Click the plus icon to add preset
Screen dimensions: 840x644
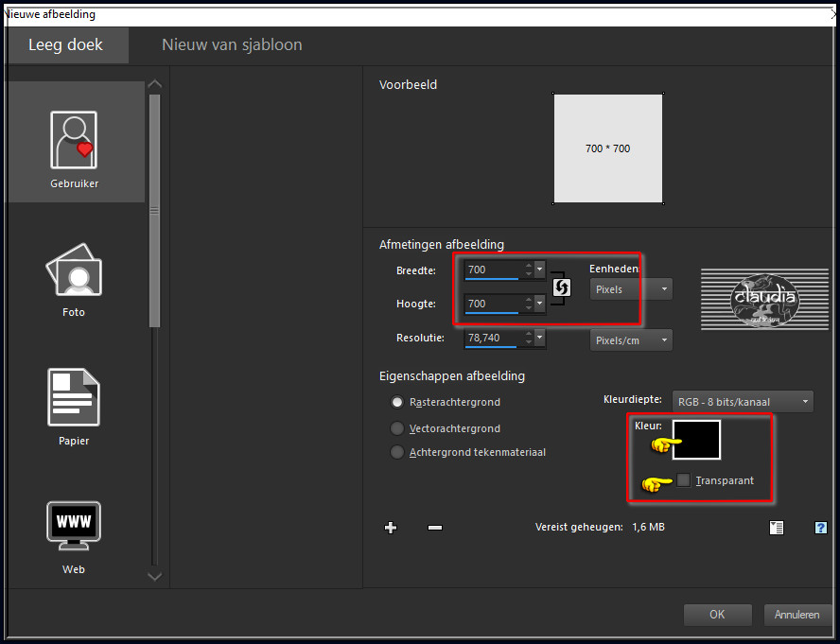pyautogui.click(x=391, y=527)
